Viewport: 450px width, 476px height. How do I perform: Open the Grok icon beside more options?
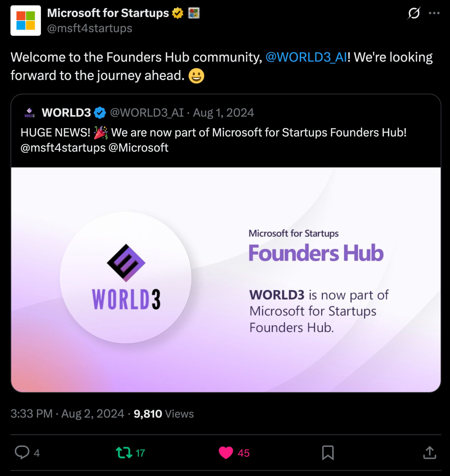[x=414, y=13]
